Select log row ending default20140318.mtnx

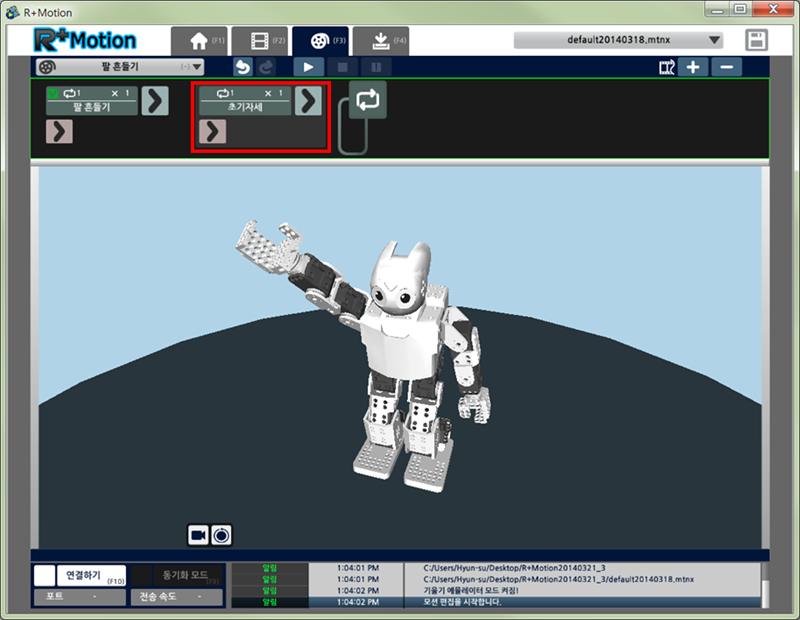point(496,579)
